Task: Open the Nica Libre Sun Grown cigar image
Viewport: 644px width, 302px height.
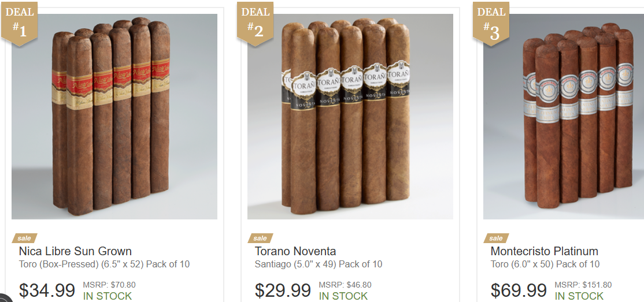Action: (x=114, y=117)
